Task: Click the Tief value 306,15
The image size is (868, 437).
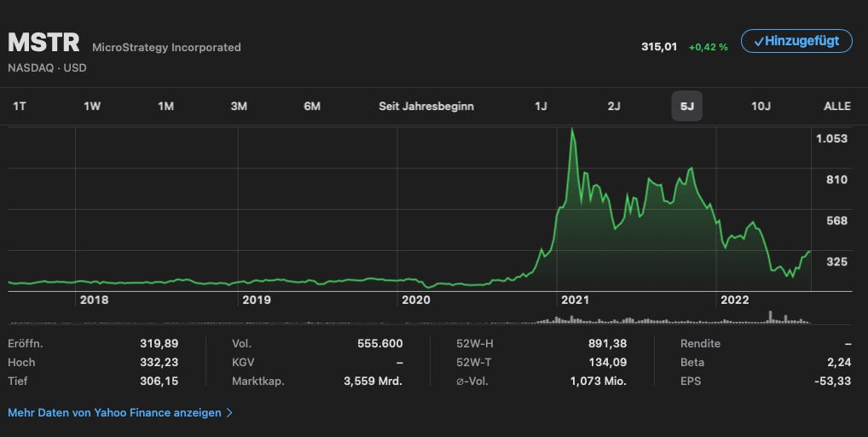Action: [x=159, y=381]
